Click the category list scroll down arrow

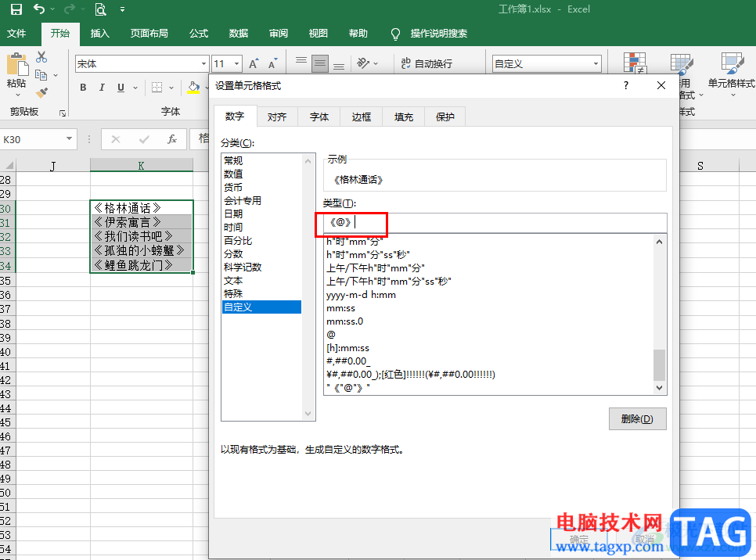coord(308,414)
